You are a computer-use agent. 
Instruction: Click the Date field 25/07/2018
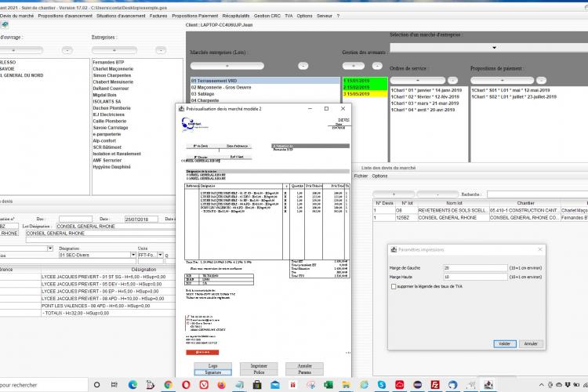click(141, 219)
